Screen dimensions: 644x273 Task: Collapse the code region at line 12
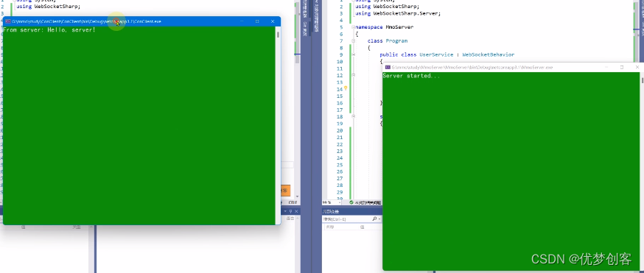tap(353, 75)
